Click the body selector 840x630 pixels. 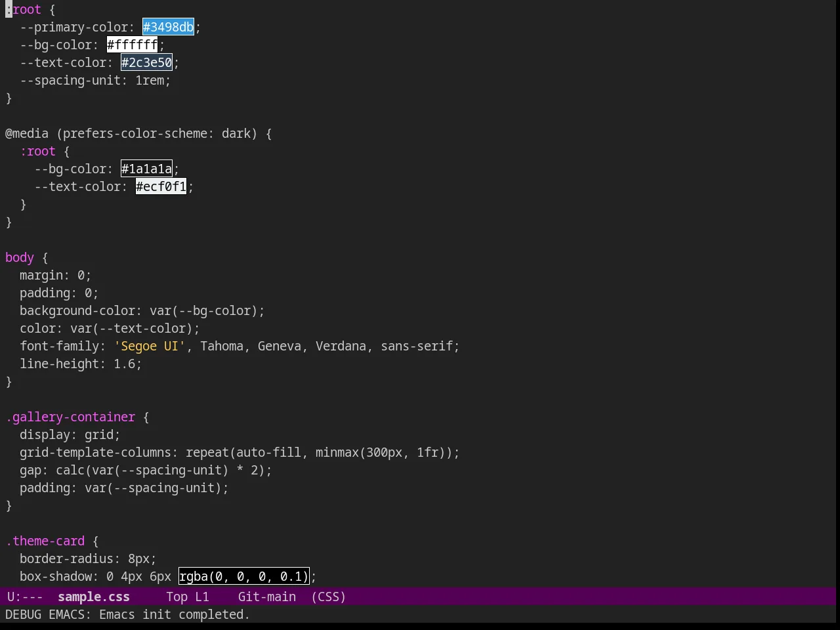20,257
